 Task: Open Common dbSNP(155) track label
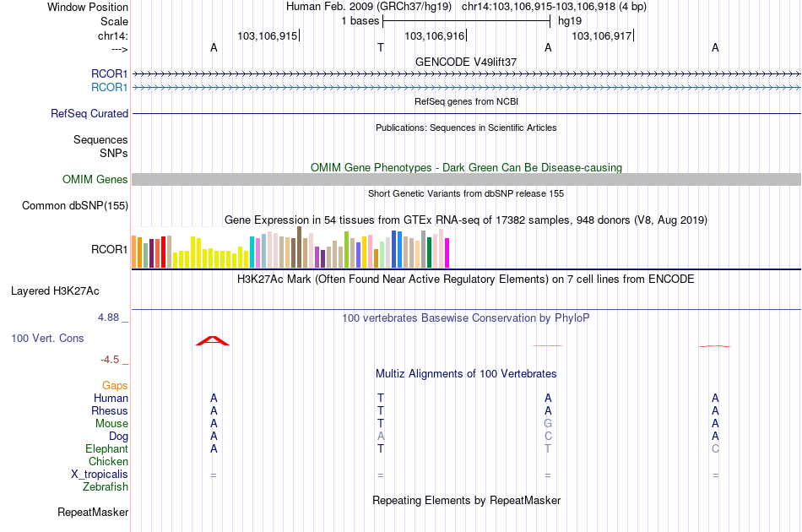74,206
